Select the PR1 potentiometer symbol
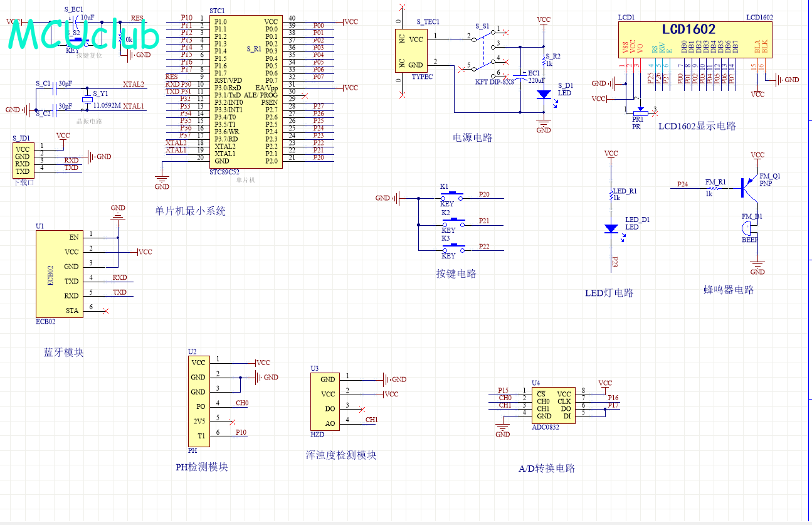This screenshot has width=812, height=525. [639, 112]
